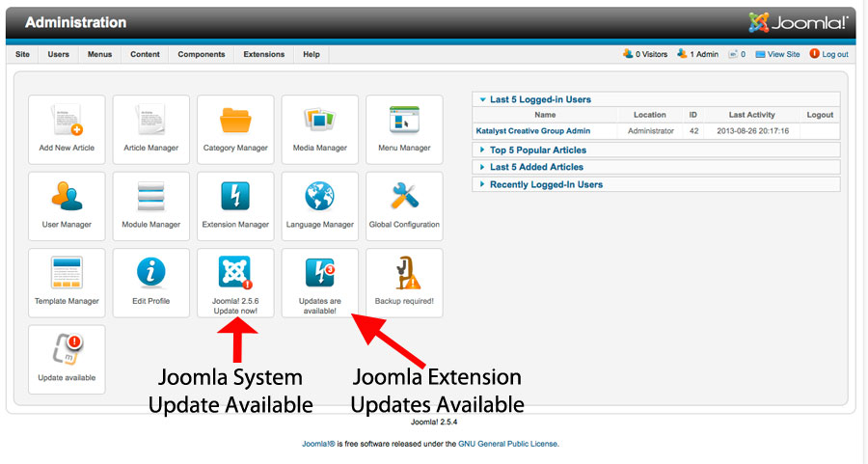Click the Logout column header

[820, 115]
